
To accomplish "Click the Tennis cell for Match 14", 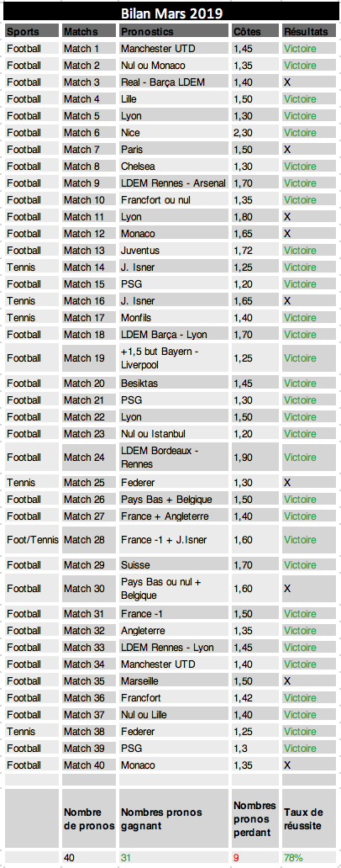I will [x=32, y=267].
